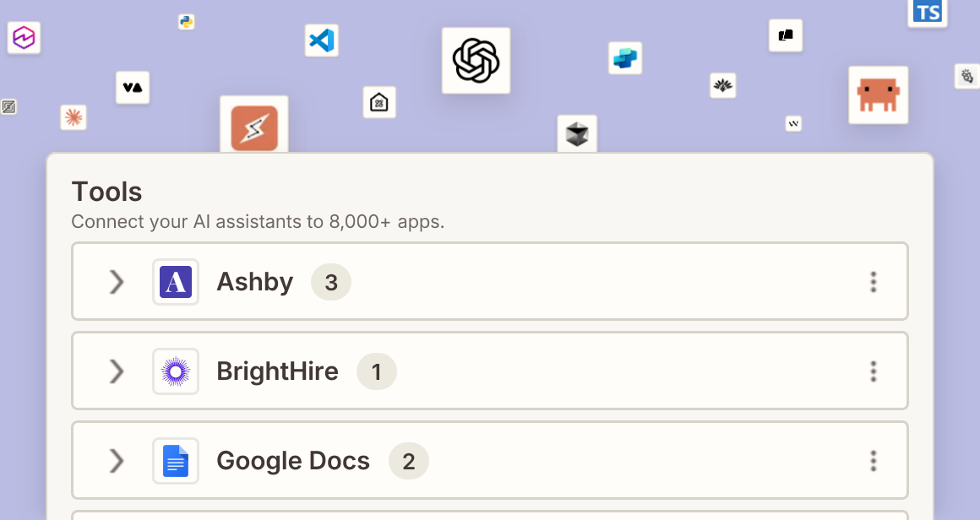
Task: Click the purple hexagon icon tile
Action: [24, 37]
